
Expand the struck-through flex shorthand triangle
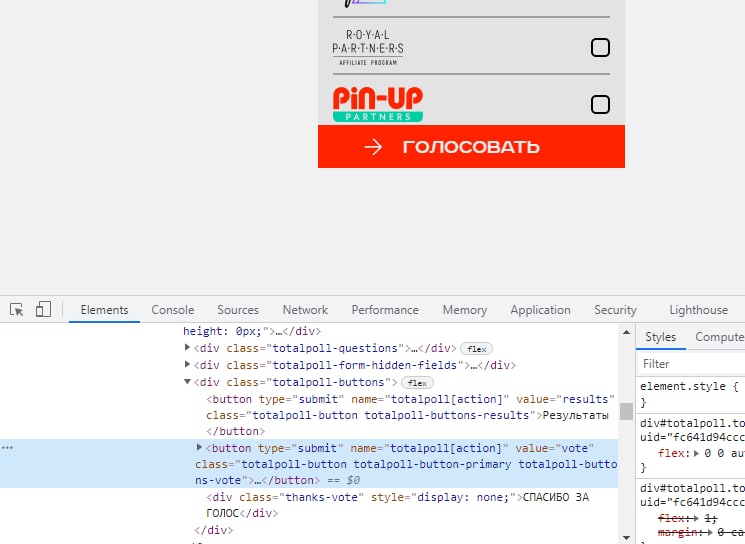696,518
